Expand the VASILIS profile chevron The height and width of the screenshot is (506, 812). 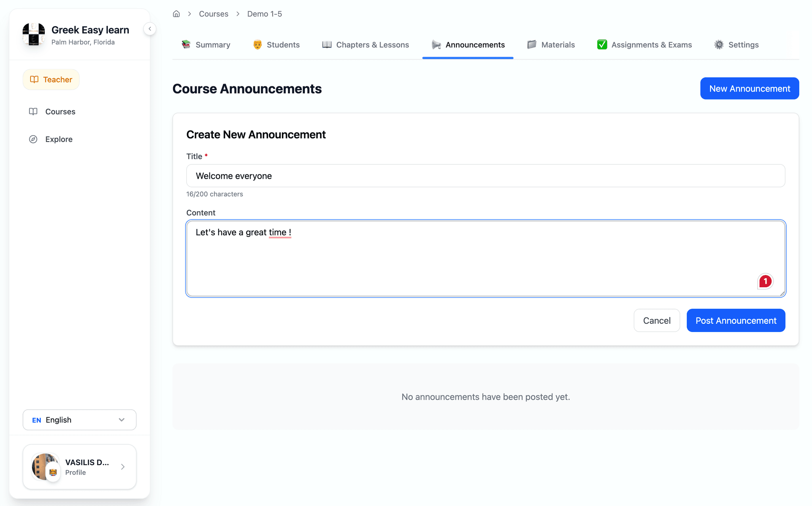point(123,467)
